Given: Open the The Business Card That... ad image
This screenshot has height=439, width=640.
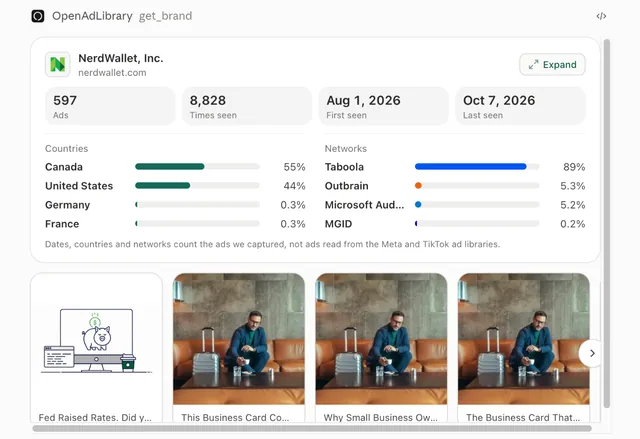Looking at the screenshot, I should pos(524,339).
